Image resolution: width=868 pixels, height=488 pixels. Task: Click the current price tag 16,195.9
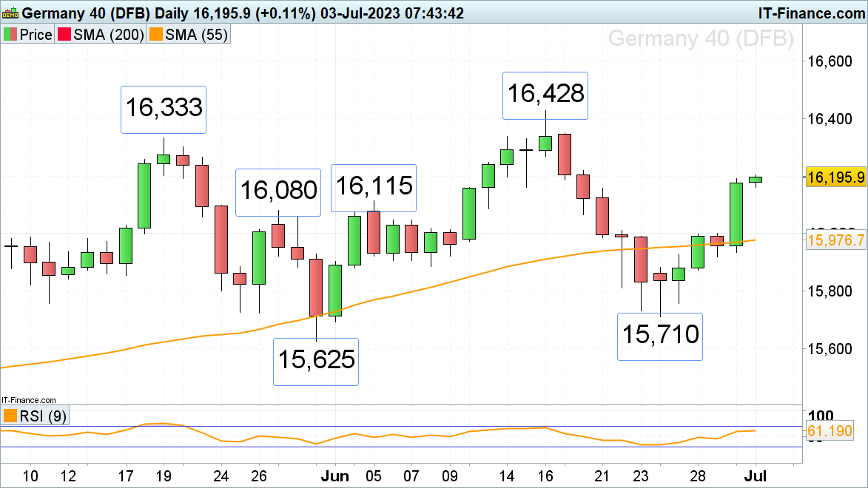click(x=835, y=177)
